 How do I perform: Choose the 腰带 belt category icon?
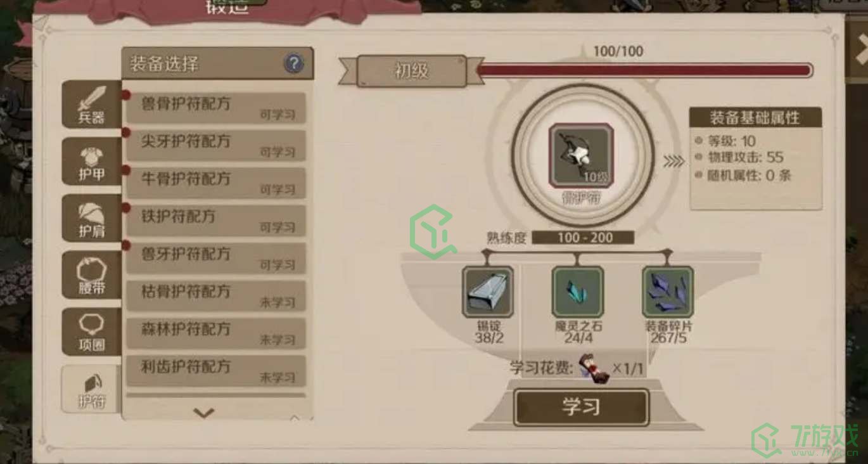[x=91, y=274]
